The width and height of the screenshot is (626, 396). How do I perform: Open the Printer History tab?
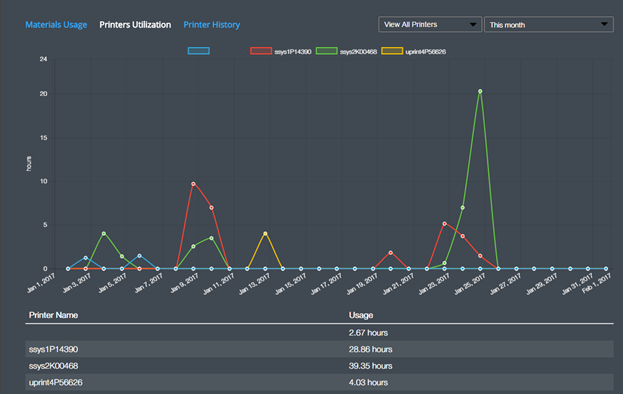pos(212,25)
